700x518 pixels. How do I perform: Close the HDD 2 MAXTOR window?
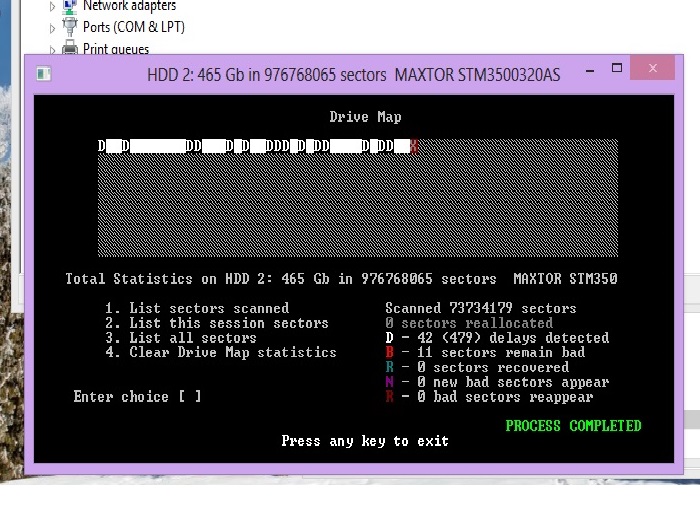(x=653, y=68)
